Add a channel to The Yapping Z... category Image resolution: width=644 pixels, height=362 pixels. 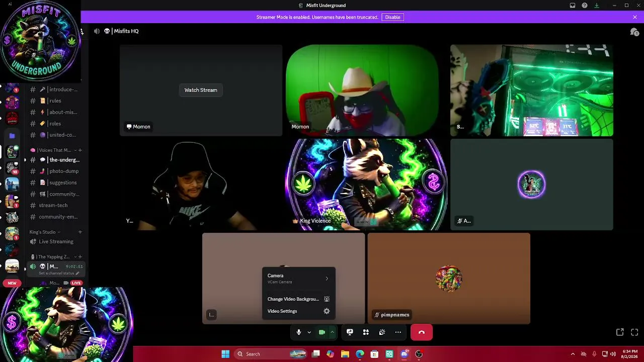[x=80, y=257]
